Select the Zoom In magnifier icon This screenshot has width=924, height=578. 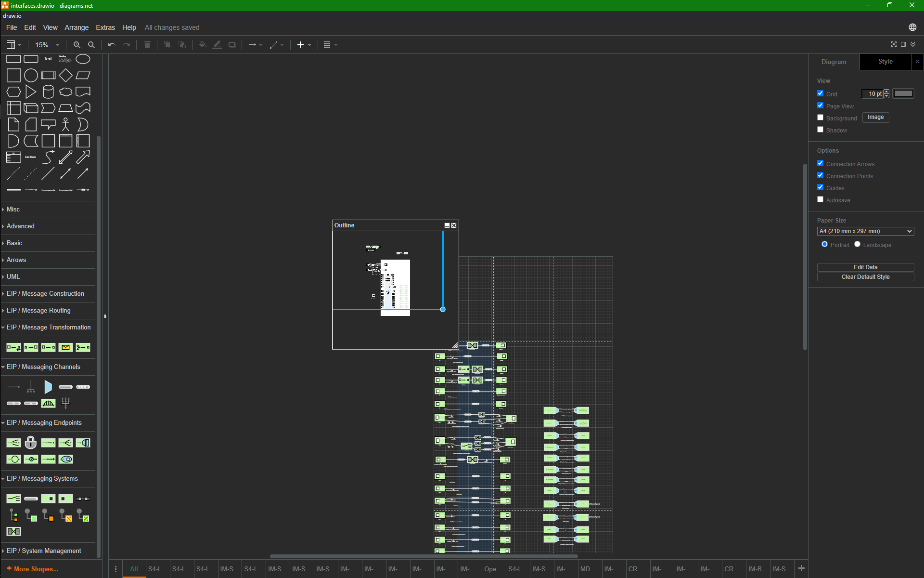[77, 45]
